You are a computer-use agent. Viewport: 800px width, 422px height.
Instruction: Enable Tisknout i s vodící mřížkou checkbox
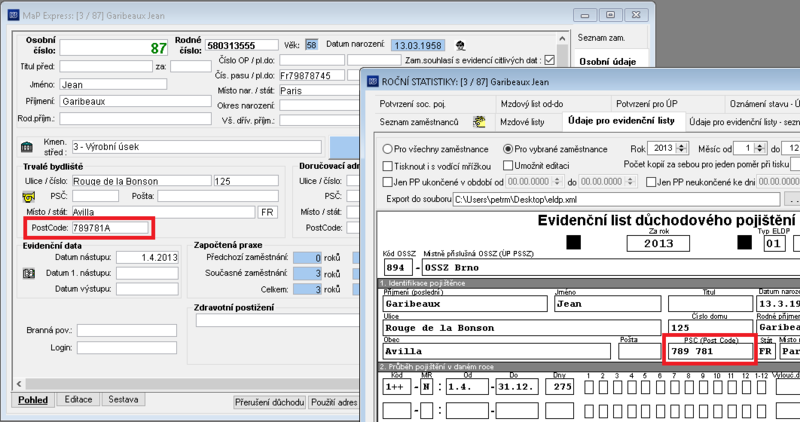pos(388,166)
